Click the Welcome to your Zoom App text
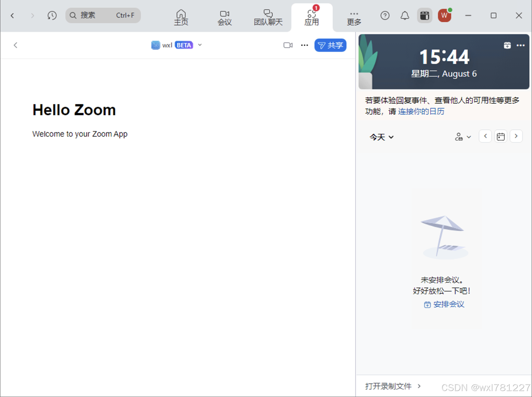This screenshot has width=532, height=397. [80, 134]
